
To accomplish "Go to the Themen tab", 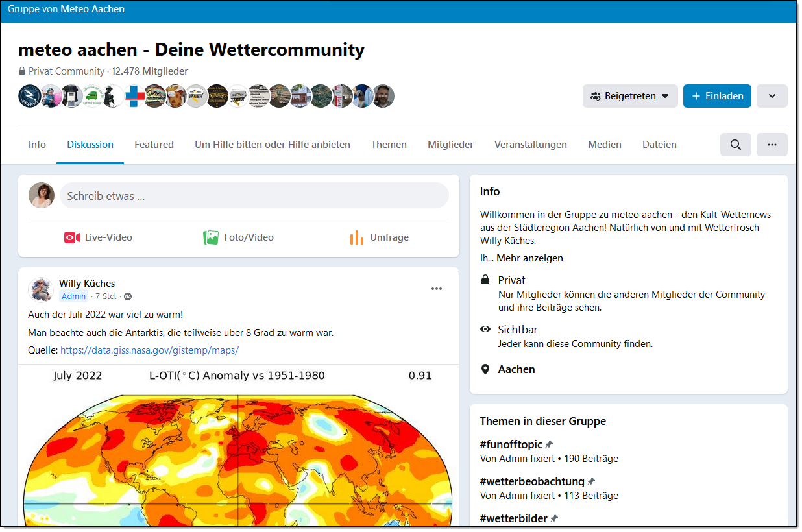I will click(x=389, y=145).
